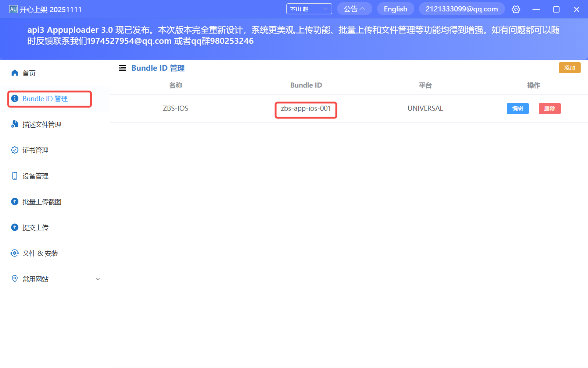Image resolution: width=588 pixels, height=368 pixels.
Task: Open settings using the gear icon top right
Action: point(516,9)
